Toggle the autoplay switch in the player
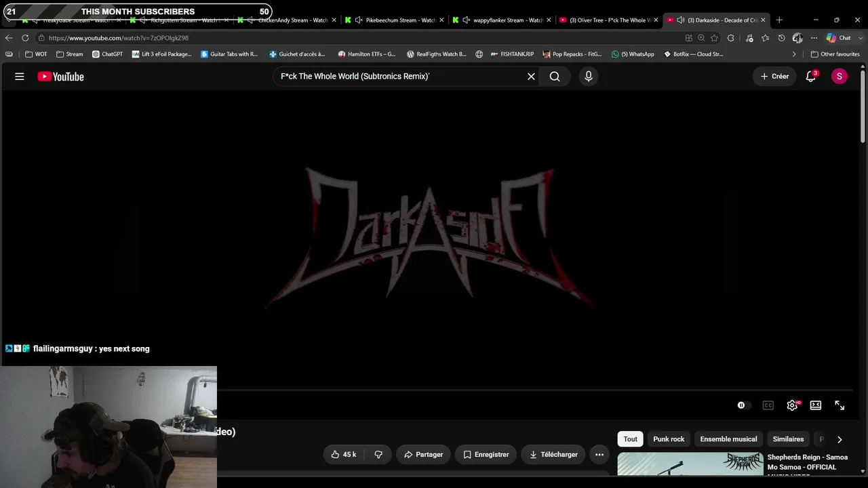This screenshot has width=868, height=488. click(743, 405)
